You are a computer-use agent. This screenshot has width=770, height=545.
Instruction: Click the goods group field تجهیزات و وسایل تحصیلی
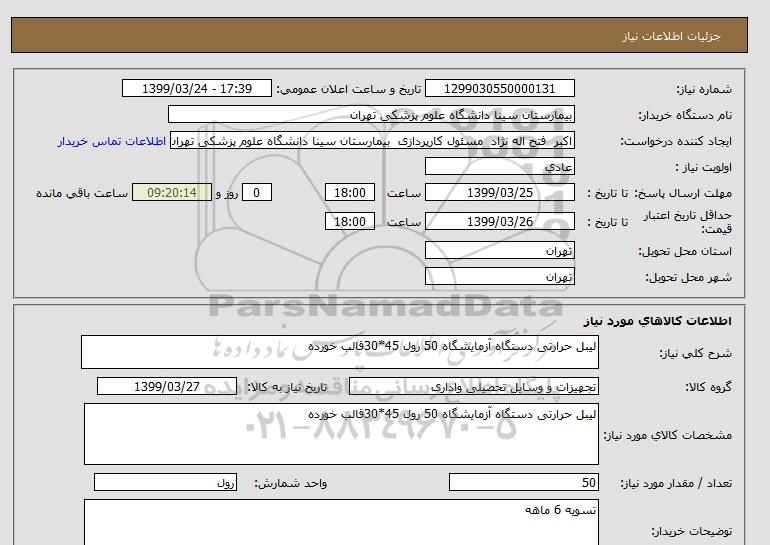(473, 386)
